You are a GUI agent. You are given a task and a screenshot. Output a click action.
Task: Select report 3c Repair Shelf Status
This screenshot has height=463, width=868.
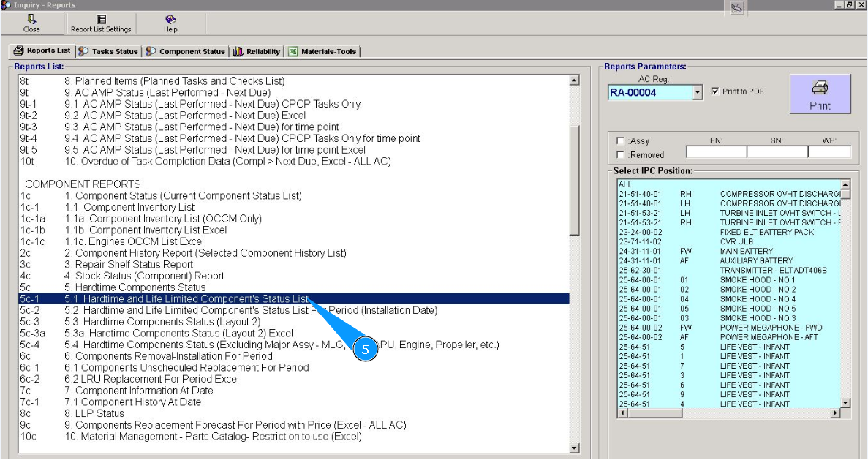point(294,264)
